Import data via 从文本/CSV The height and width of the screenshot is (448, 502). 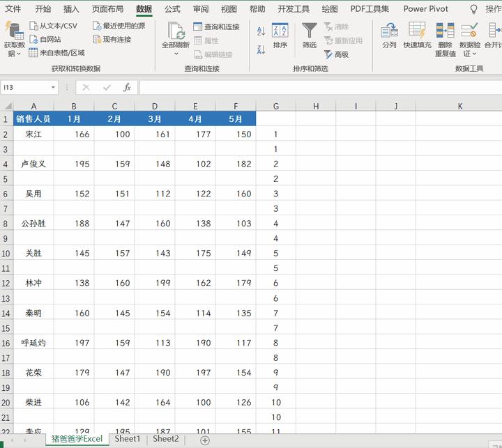tap(54, 26)
